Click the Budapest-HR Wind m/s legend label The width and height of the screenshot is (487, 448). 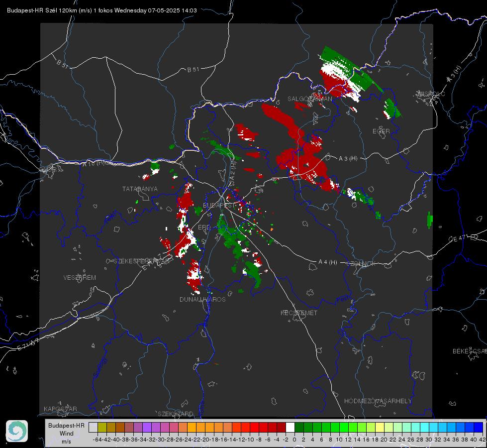click(x=66, y=433)
